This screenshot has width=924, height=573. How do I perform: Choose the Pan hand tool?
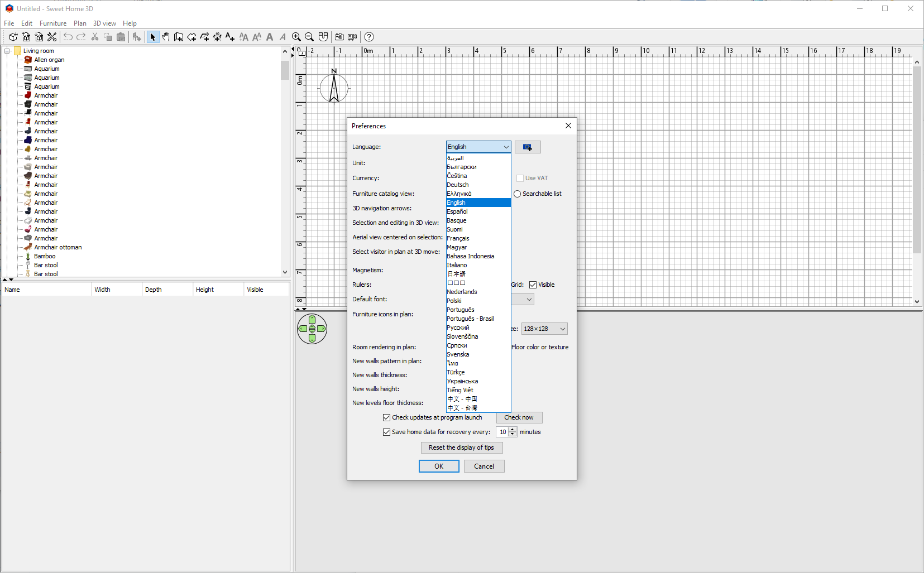click(166, 37)
